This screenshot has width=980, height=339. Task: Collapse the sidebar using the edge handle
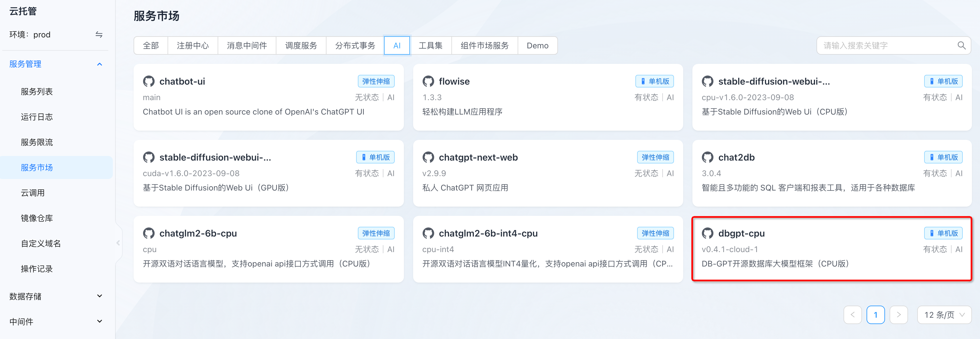[x=118, y=243]
